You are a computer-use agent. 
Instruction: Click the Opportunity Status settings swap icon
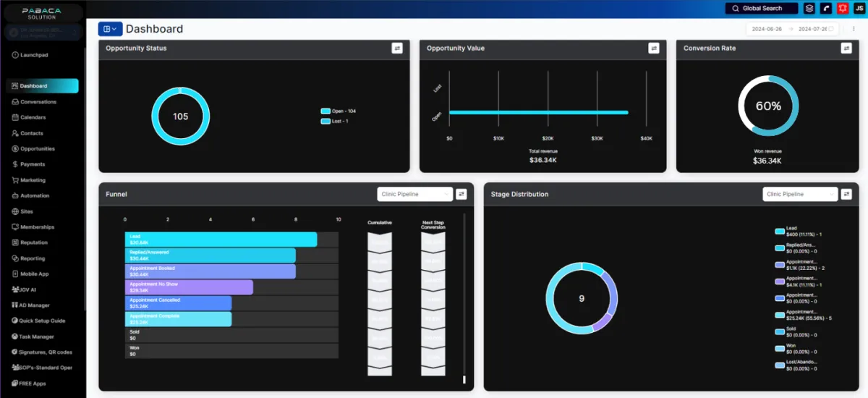point(397,48)
